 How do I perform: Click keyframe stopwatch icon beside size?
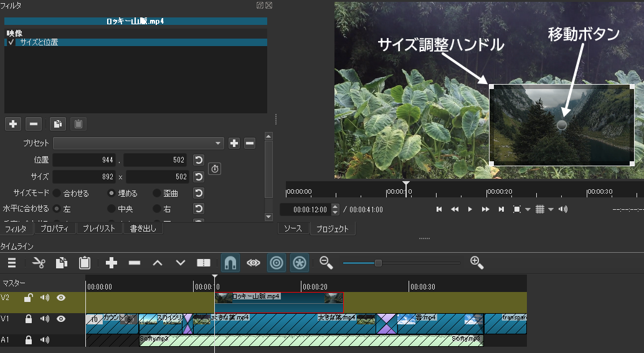215,169
